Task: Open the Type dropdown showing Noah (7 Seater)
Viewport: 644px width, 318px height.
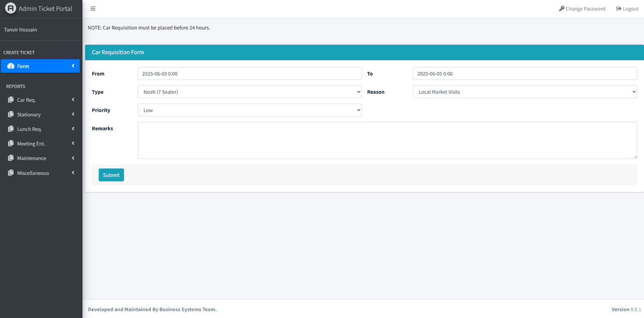Action: [x=250, y=92]
